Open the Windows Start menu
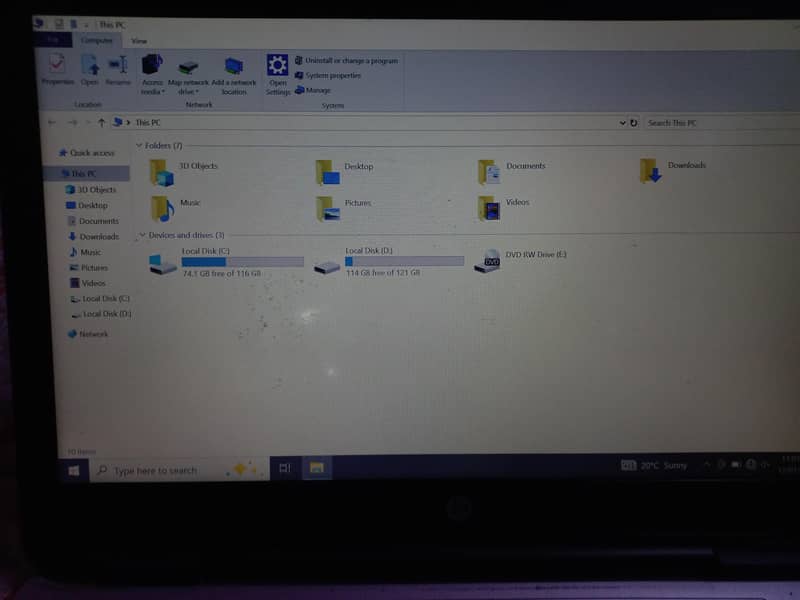This screenshot has height=600, width=800. click(x=74, y=470)
